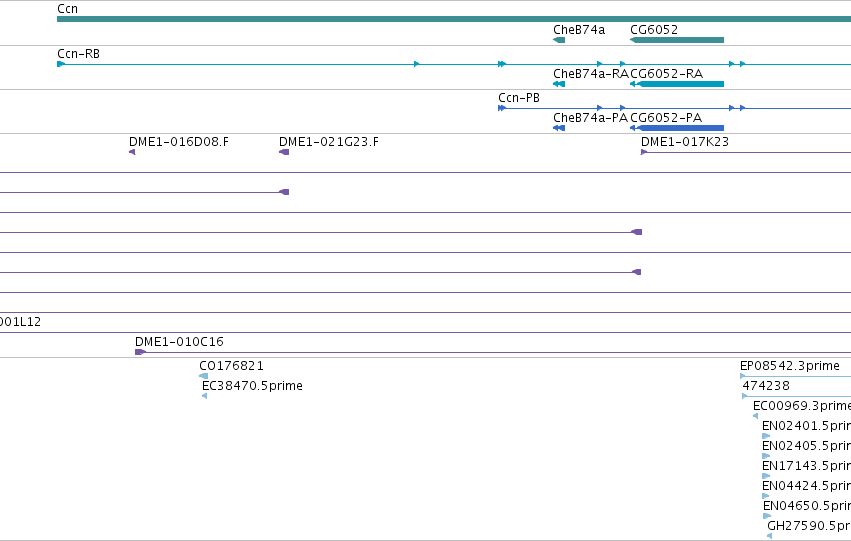Select the EC00969.3prime EST arrow
The height and width of the screenshot is (541, 851).
coord(755,416)
